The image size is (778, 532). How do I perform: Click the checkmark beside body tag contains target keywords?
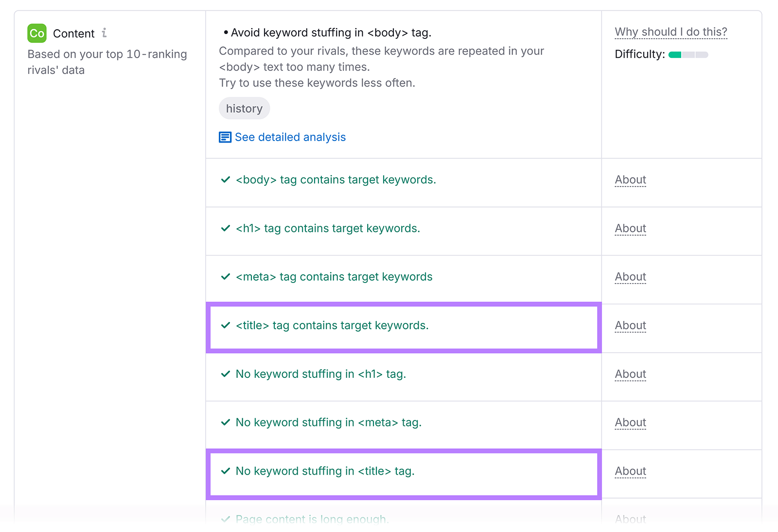(225, 179)
